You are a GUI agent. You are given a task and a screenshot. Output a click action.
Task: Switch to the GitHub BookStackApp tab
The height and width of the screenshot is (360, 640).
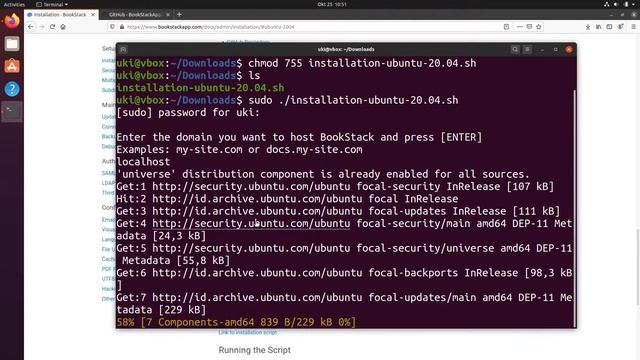(x=135, y=14)
